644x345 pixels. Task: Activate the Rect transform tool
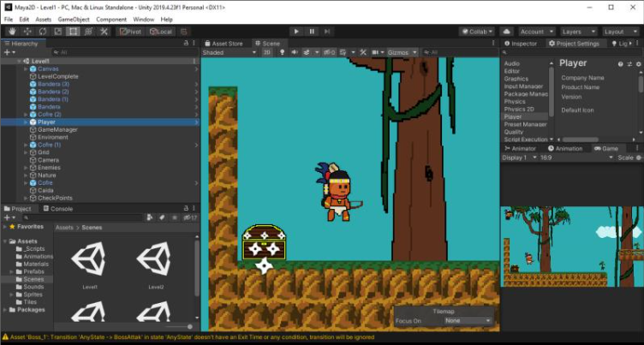pos(72,32)
